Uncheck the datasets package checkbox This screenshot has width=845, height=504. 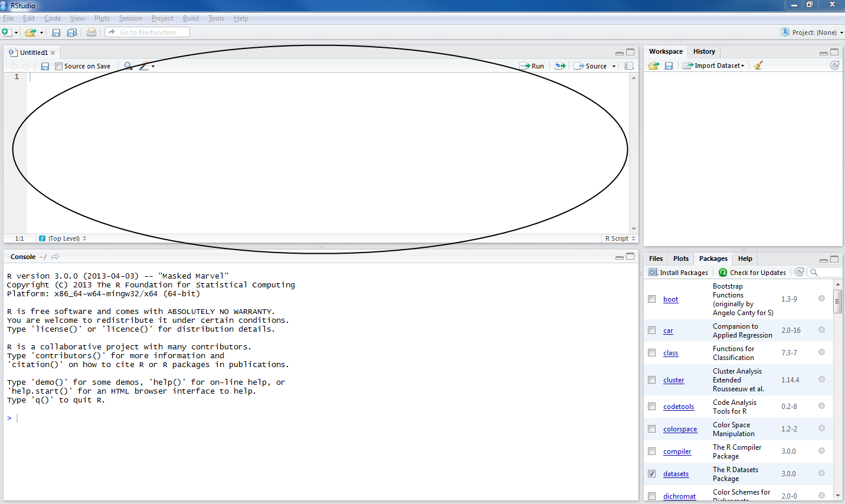tap(652, 474)
